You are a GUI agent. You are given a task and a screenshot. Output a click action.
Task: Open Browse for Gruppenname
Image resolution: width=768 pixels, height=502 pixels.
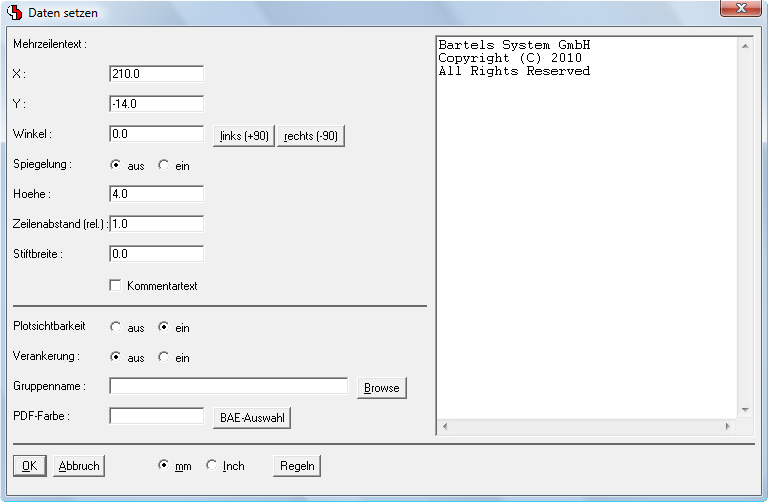381,387
